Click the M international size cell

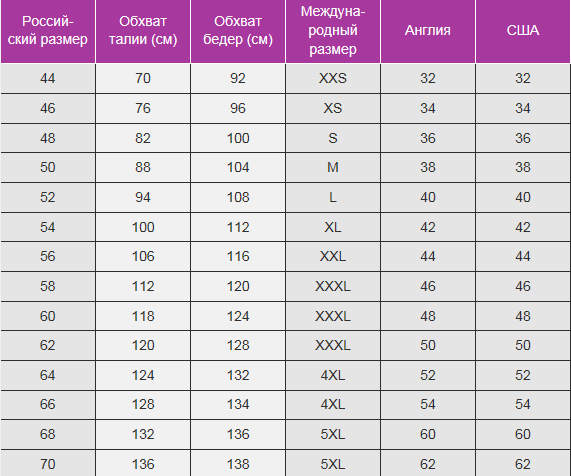point(333,168)
